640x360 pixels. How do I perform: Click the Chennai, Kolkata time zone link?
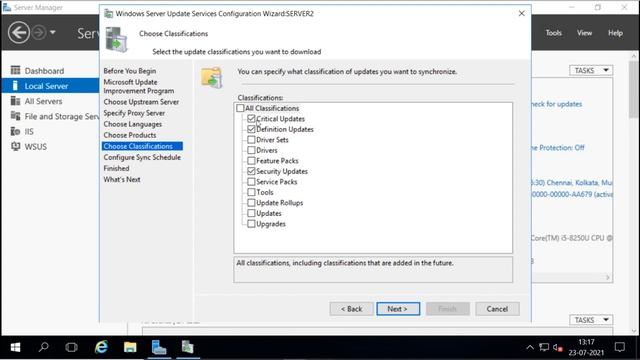click(x=572, y=182)
